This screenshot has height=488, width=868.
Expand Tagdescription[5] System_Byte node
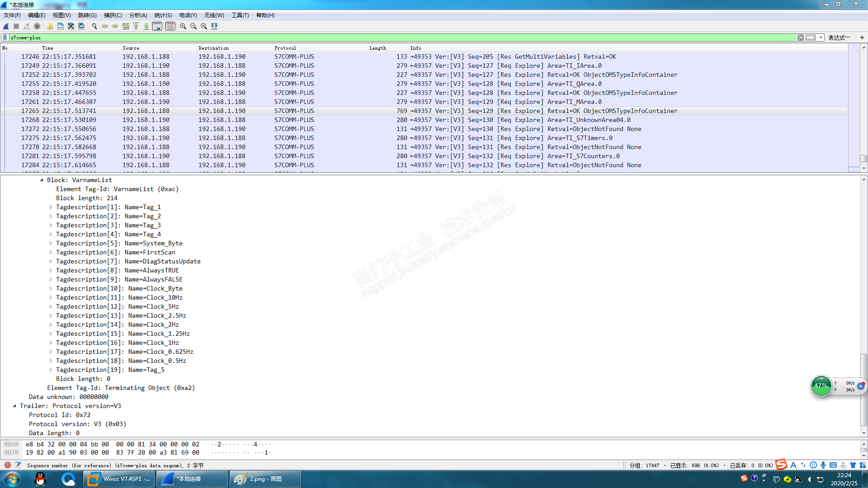pyautogui.click(x=51, y=244)
